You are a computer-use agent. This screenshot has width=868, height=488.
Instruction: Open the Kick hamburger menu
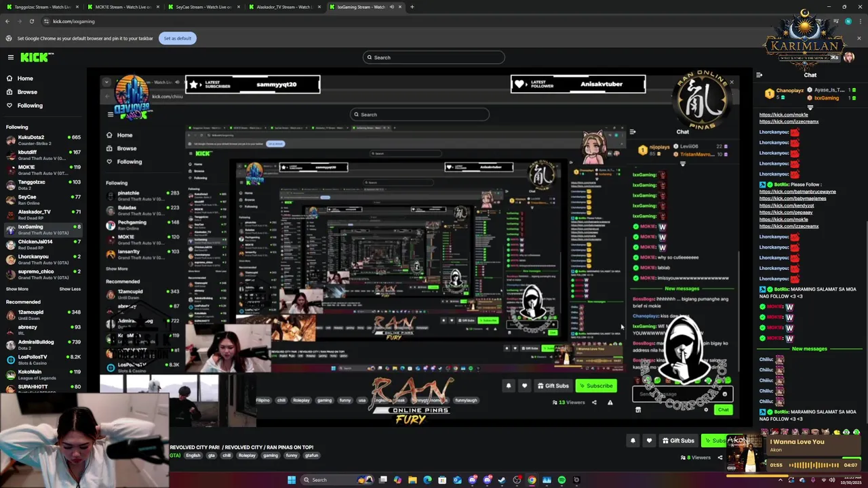pos(11,58)
